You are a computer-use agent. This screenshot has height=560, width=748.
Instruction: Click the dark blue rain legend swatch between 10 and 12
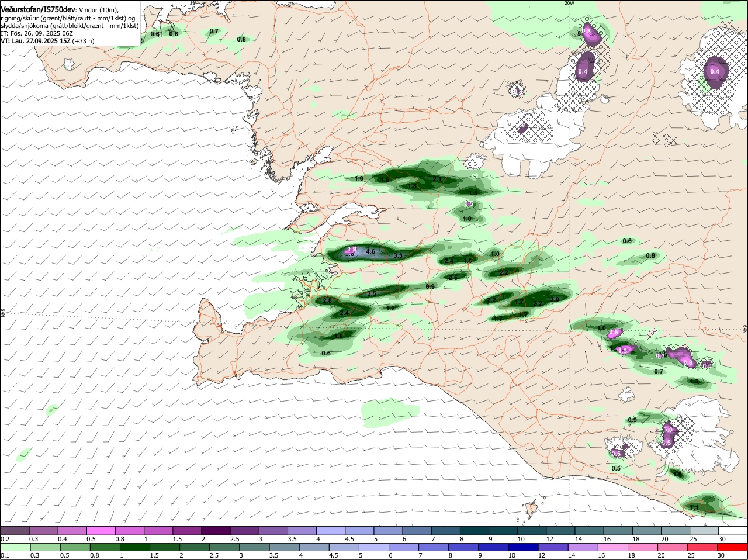[522, 547]
